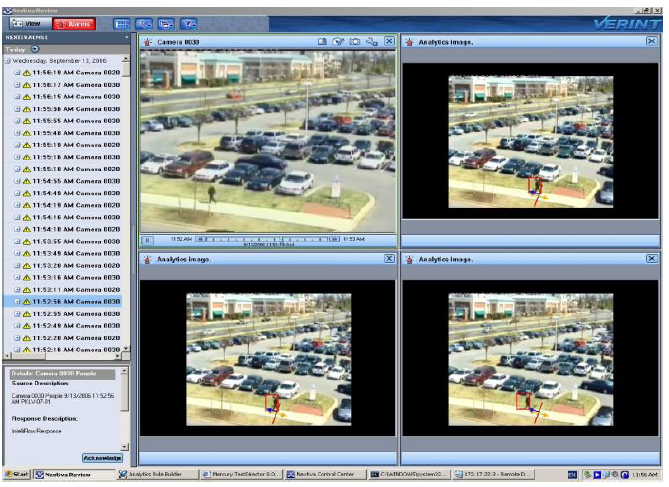Select alarm 11:54:16 AM Camera 0030
Screen dimensions: 669x487
(76, 217)
